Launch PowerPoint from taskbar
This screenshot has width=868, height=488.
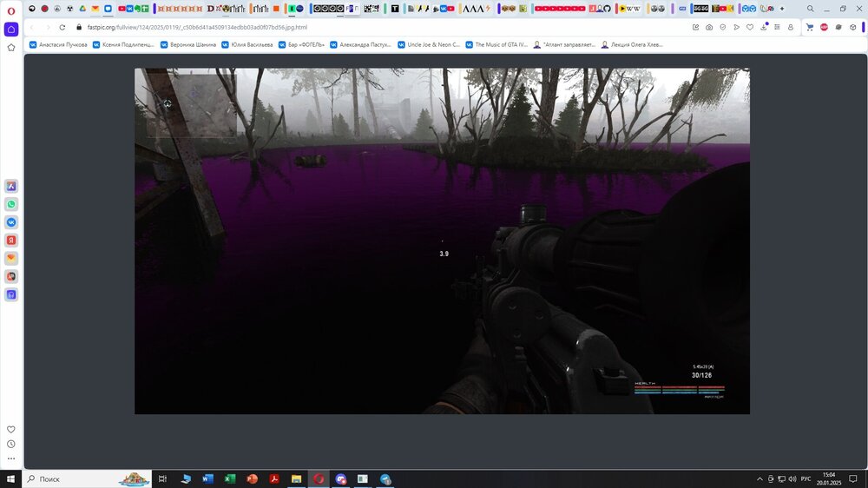point(252,478)
